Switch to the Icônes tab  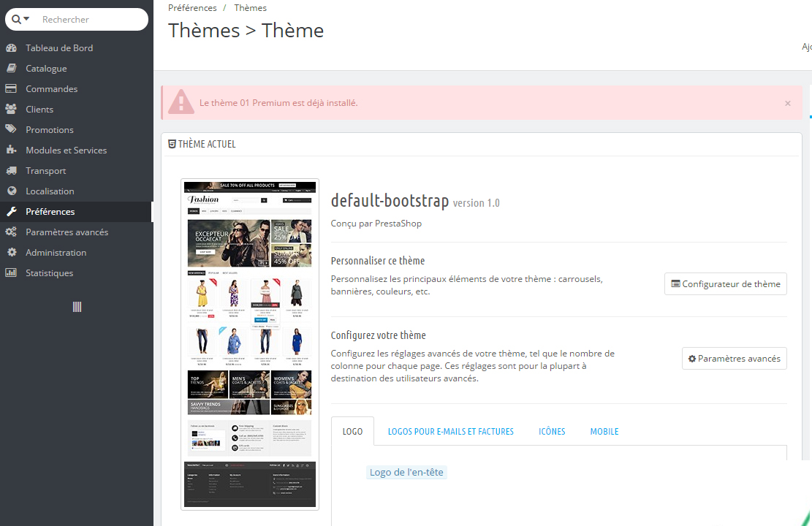click(x=552, y=431)
